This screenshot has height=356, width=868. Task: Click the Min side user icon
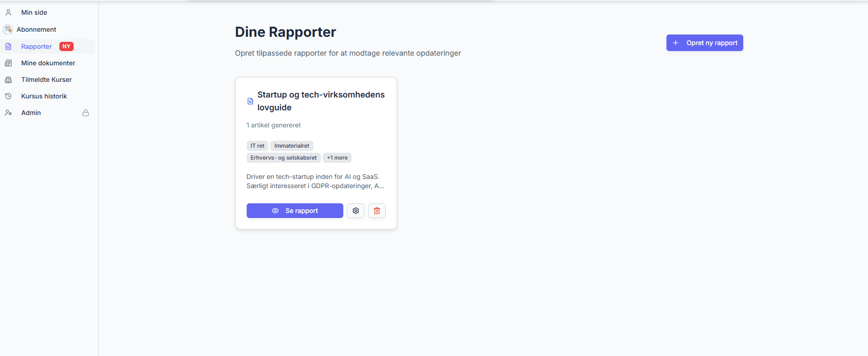(8, 12)
